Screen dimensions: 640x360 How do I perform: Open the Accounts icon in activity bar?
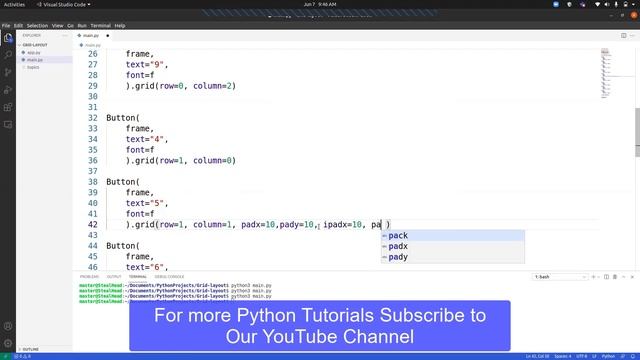click(x=8, y=326)
